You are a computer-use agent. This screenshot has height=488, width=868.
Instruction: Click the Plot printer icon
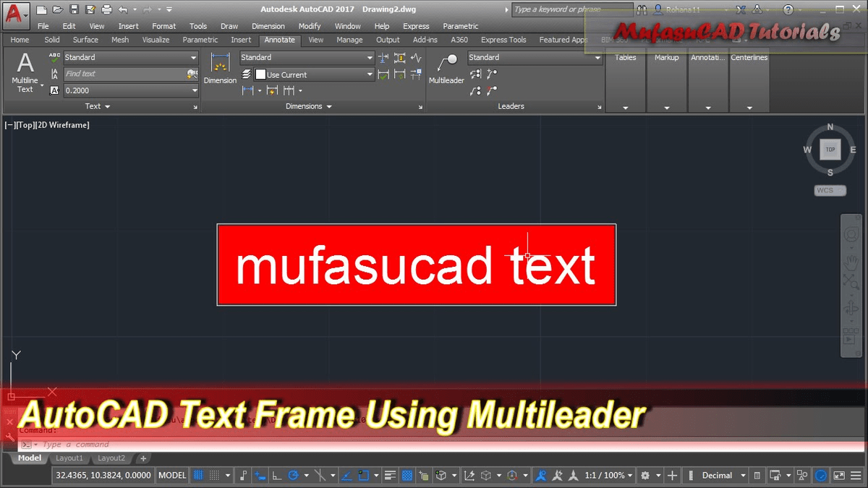(107, 10)
